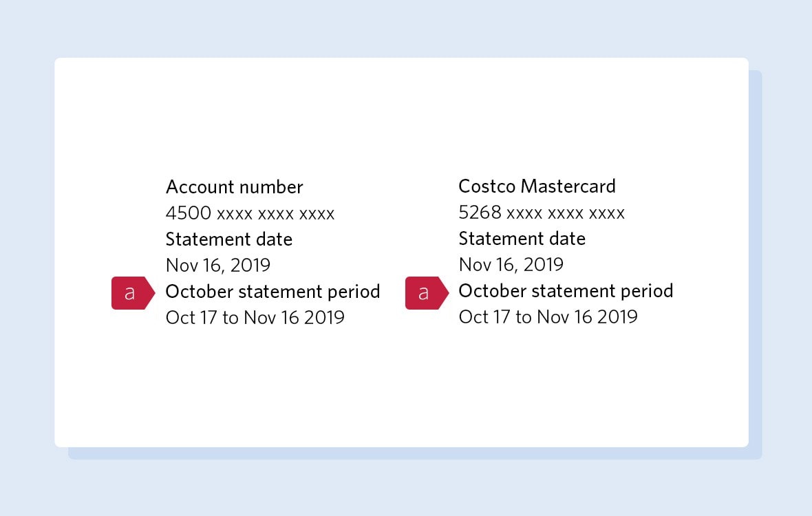Click the '5268' card number digits
812x516 pixels.
(x=480, y=212)
